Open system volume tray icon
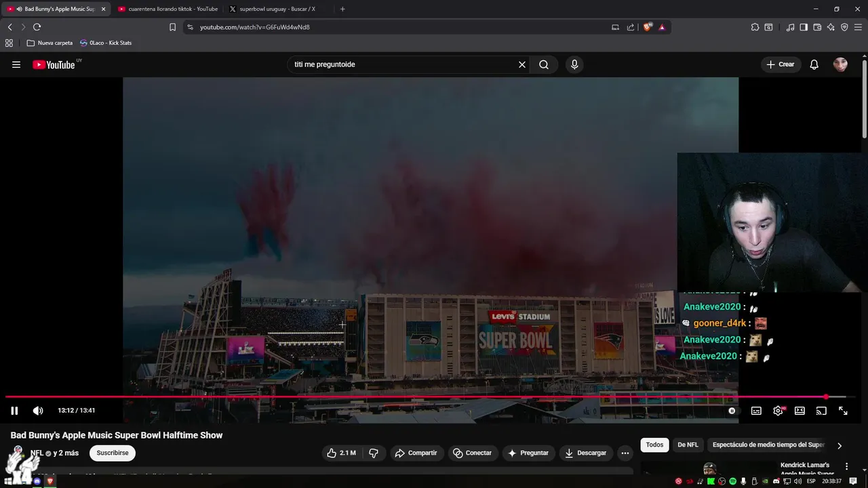This screenshot has height=488, width=868. click(x=797, y=481)
